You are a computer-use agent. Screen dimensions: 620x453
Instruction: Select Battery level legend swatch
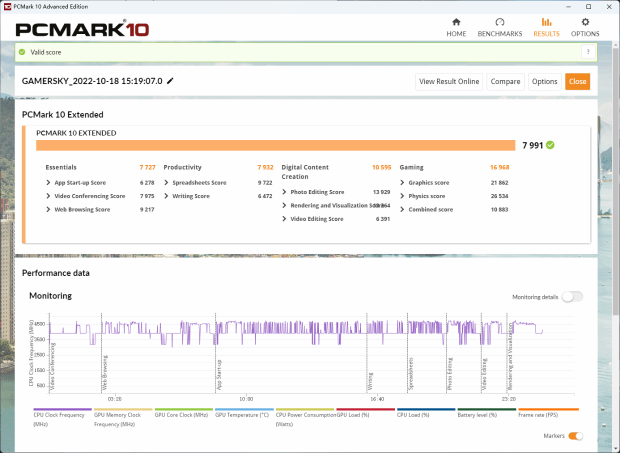pos(486,410)
